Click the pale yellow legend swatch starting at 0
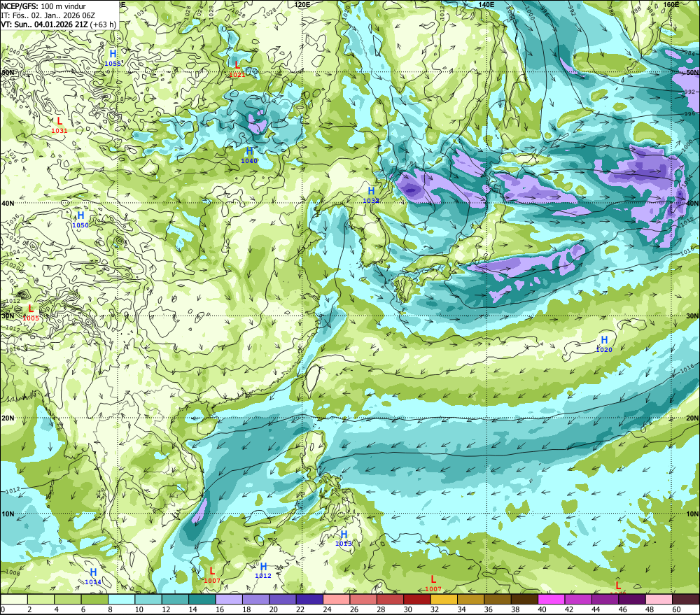 click(x=14, y=599)
